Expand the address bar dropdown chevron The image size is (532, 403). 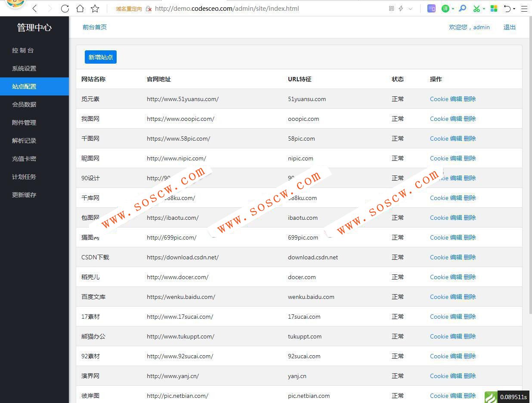(x=410, y=9)
